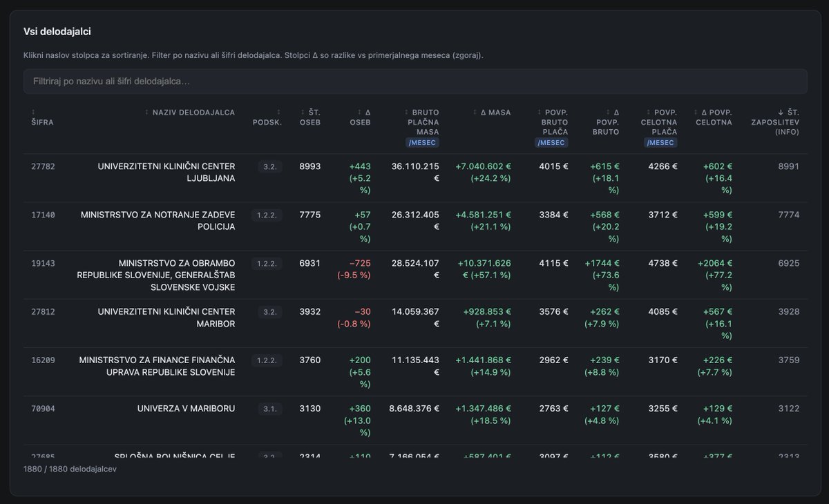The height and width of the screenshot is (504, 829).
Task: Open Ministrstvo za notranje zadeve Policija row
Action: (x=415, y=226)
